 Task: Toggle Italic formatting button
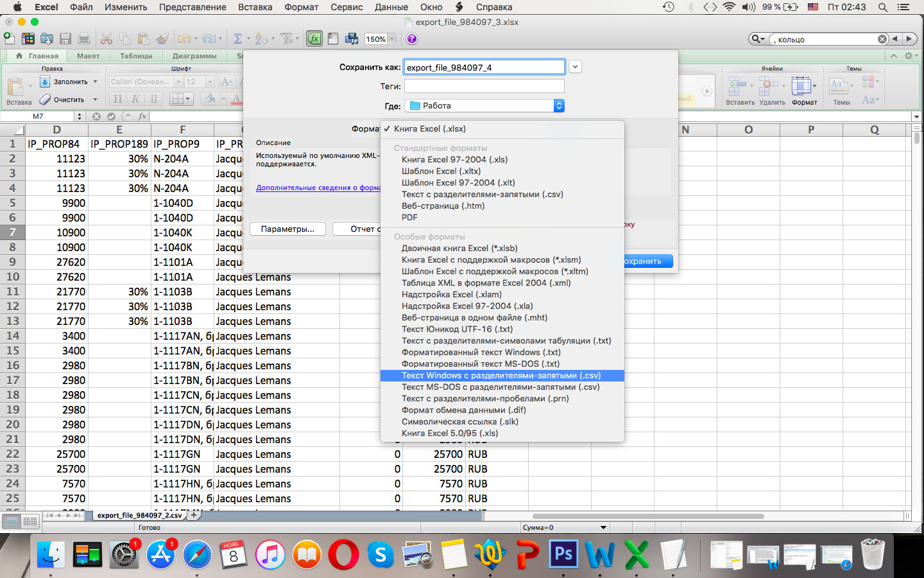(135, 99)
